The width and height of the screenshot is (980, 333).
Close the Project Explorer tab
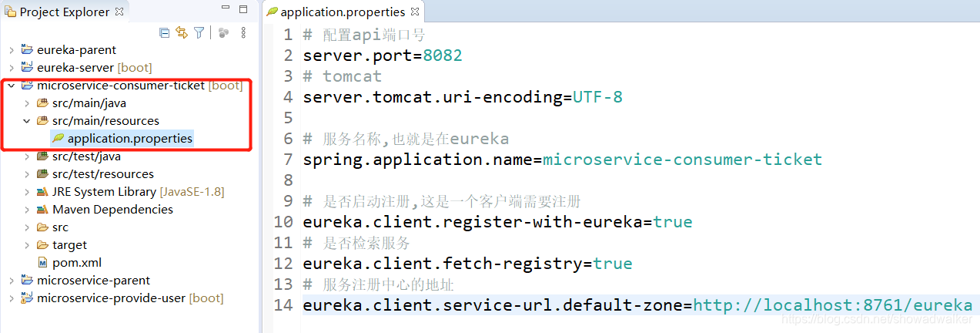119,12
